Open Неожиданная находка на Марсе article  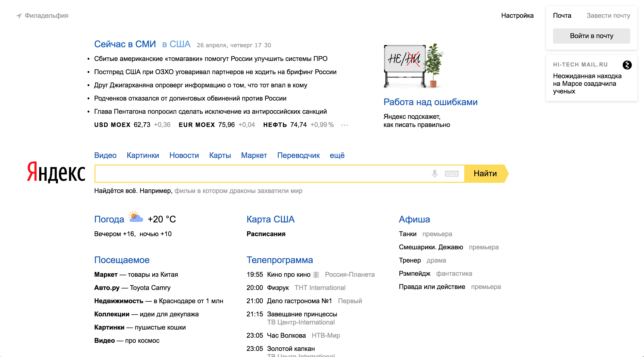click(x=587, y=84)
